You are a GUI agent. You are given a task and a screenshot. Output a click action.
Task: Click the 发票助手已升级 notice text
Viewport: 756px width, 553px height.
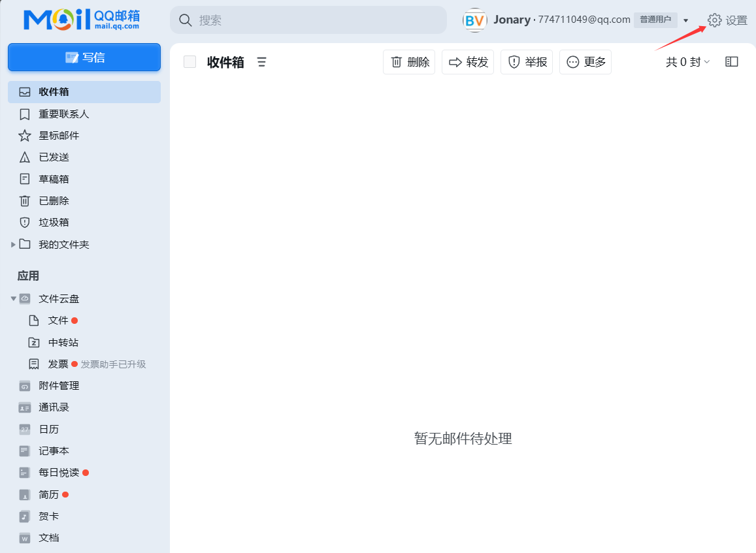tap(113, 364)
